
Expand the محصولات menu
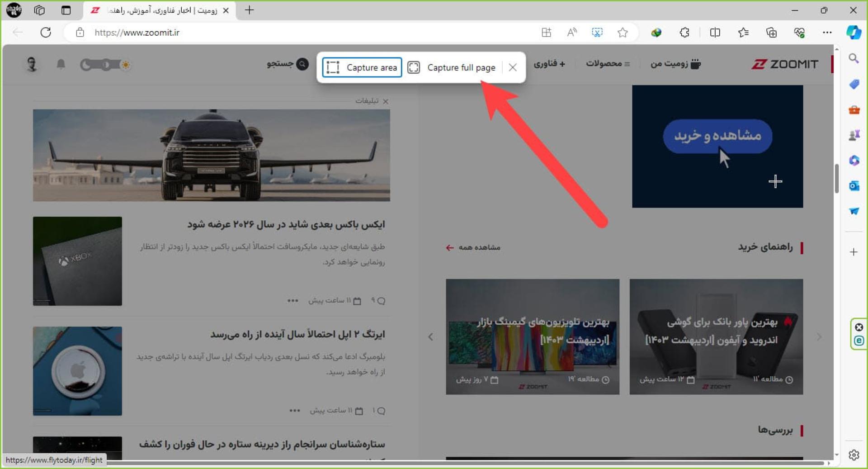point(608,64)
